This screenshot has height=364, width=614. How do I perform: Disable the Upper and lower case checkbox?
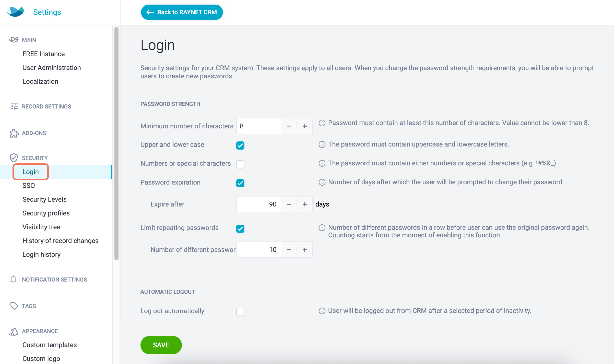click(240, 145)
